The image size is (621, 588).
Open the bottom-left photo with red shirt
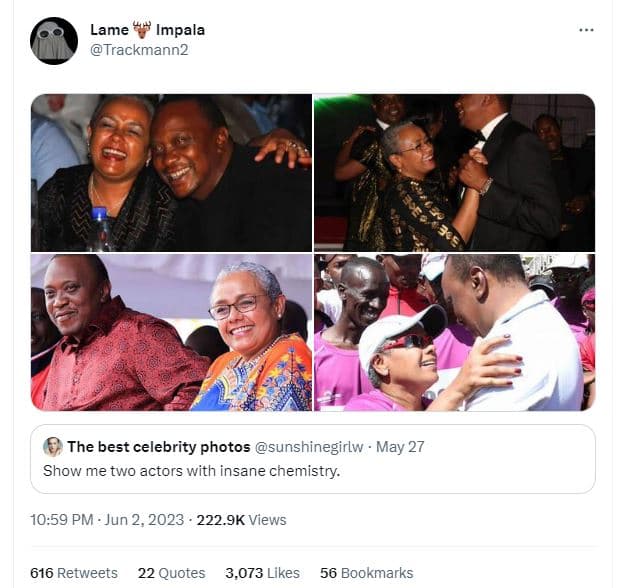(171, 332)
